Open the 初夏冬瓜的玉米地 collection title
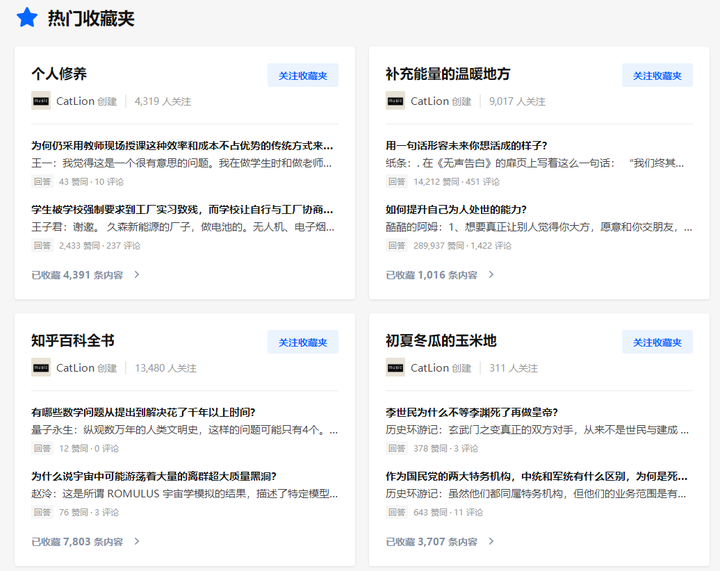The width and height of the screenshot is (720, 571). click(x=441, y=340)
